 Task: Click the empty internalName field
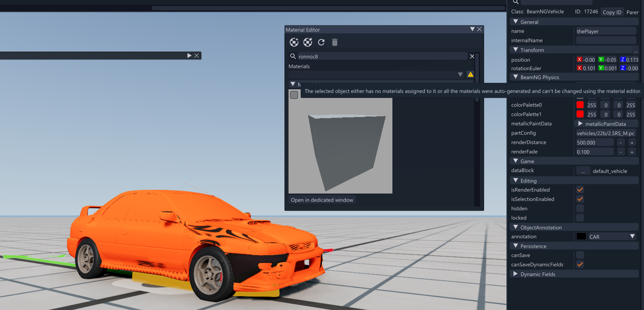point(606,40)
